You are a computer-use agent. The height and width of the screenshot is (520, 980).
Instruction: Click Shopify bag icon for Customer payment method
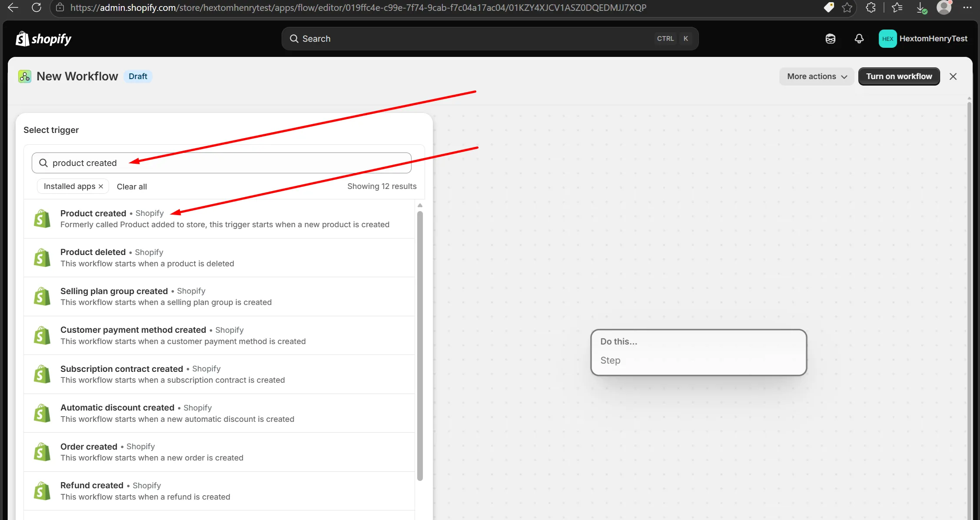point(42,335)
